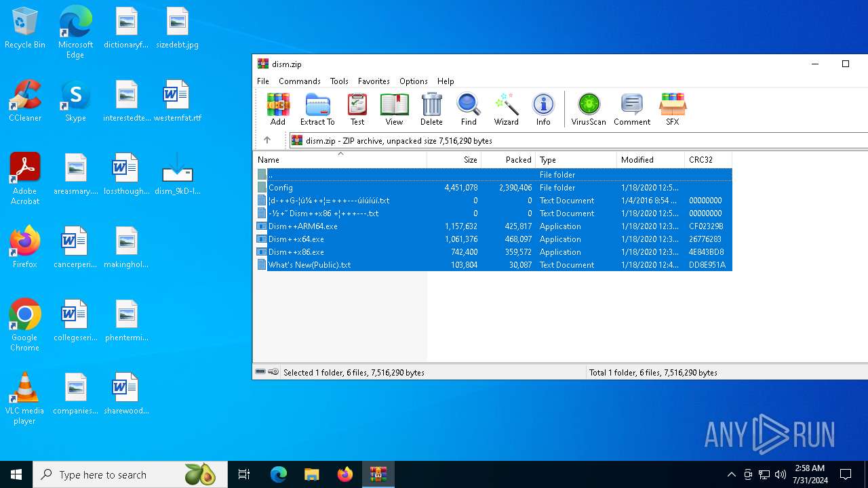Click the taskbar search box
Image resolution: width=868 pixels, height=488 pixels.
pyautogui.click(x=130, y=474)
